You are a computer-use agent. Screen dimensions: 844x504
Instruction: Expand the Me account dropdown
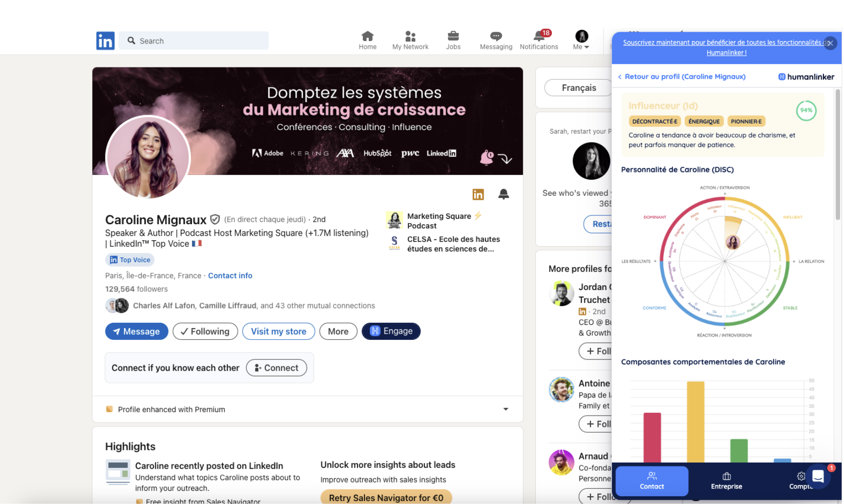pyautogui.click(x=581, y=41)
